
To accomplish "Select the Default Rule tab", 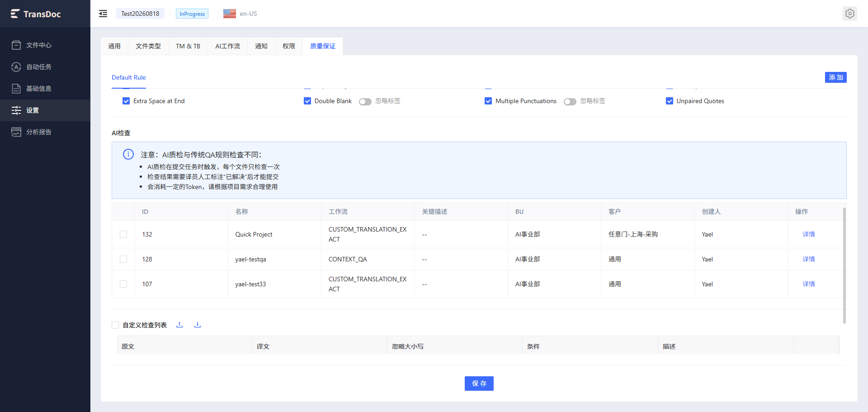I will pos(129,77).
